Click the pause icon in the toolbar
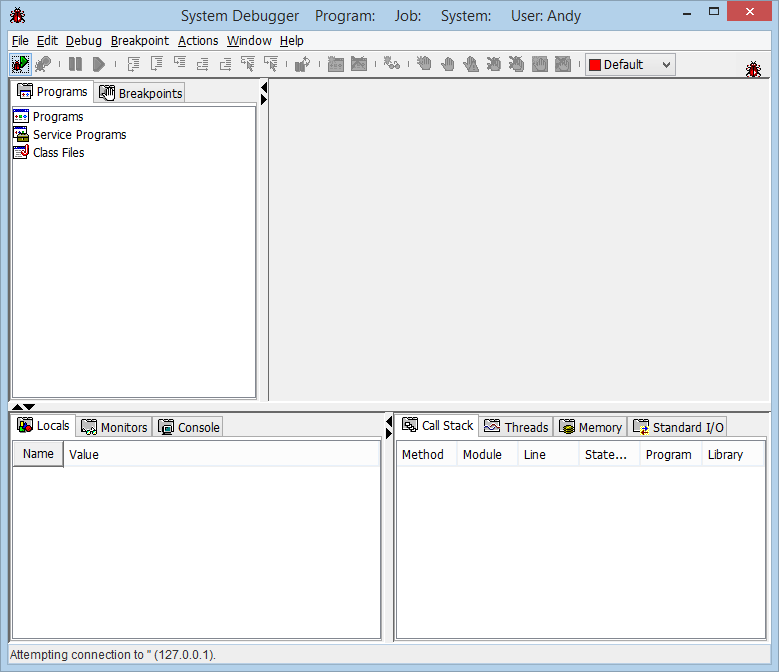The image size is (779, 672). pos(75,64)
